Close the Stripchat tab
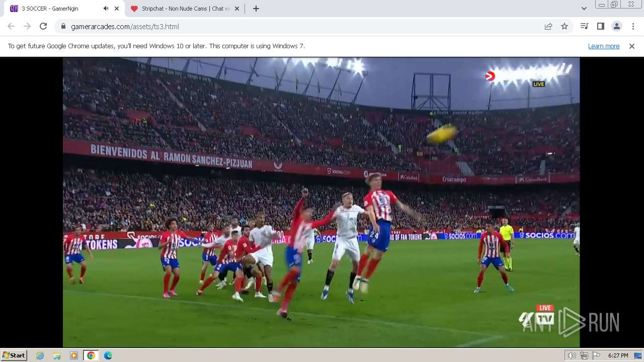 point(237,9)
